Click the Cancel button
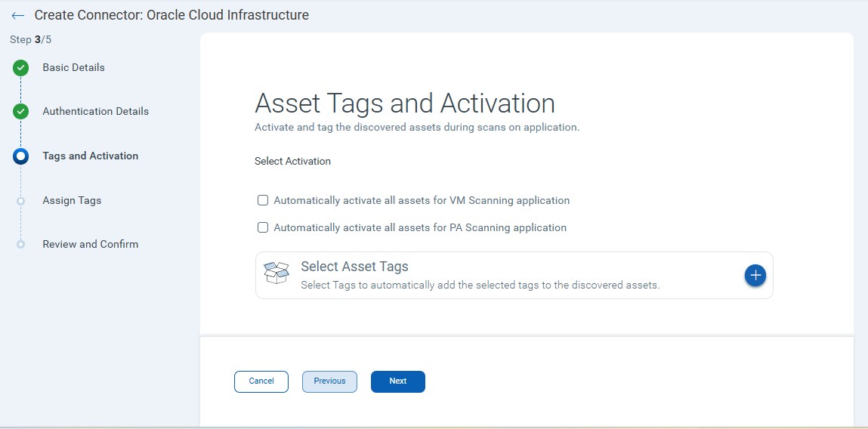Screen dimensions: 868x429 [261, 381]
